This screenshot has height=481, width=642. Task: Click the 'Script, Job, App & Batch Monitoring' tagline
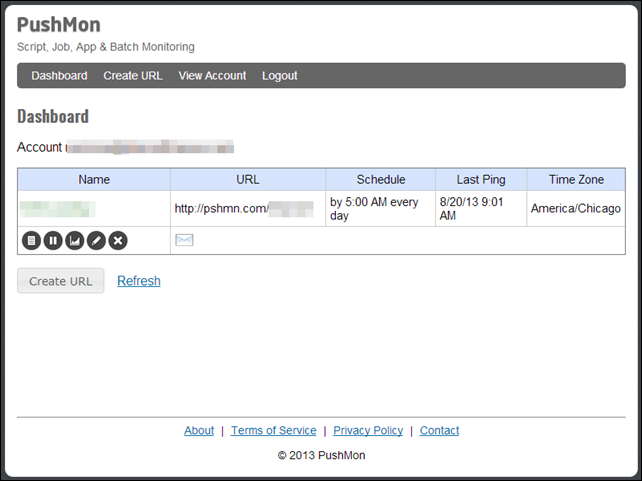[106, 47]
